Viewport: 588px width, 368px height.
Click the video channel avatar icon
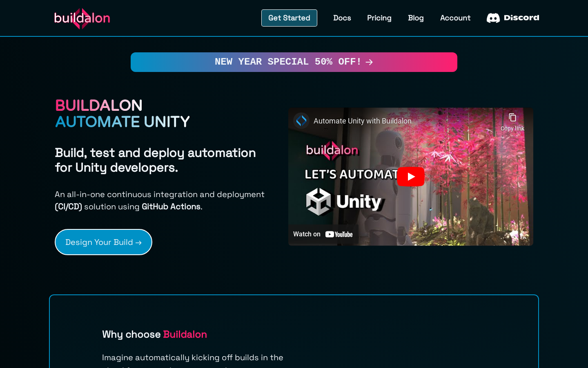[x=301, y=121]
